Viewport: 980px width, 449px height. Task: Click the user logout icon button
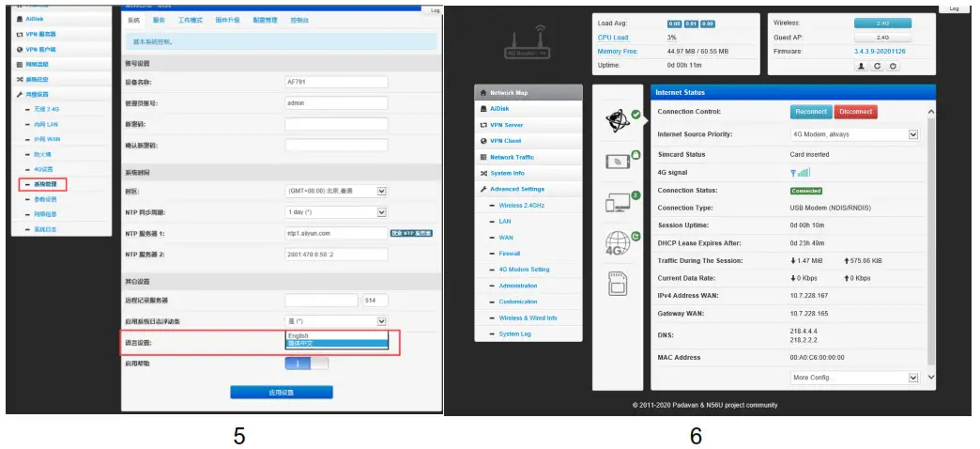point(861,66)
